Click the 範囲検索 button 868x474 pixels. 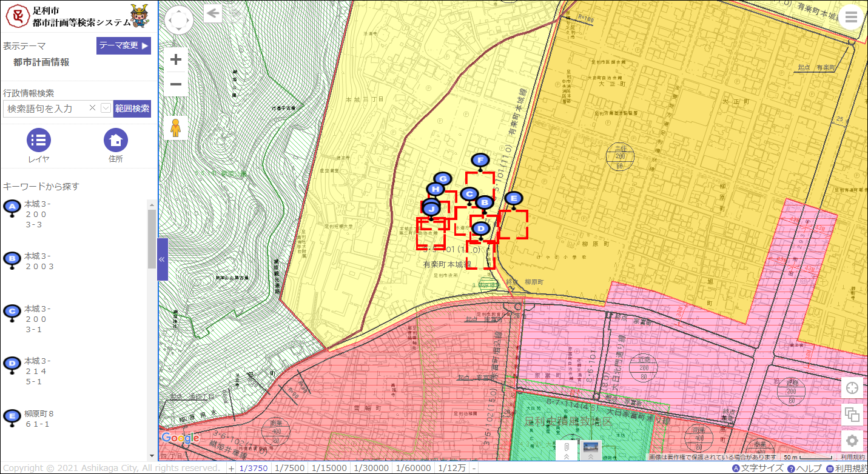tap(132, 108)
